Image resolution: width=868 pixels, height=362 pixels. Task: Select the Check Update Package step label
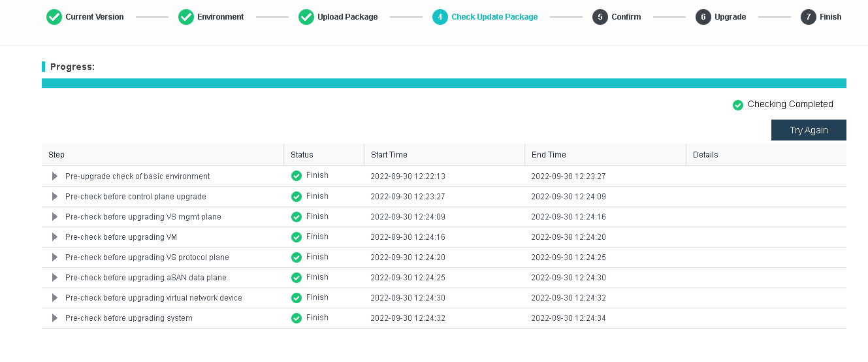[x=494, y=17]
